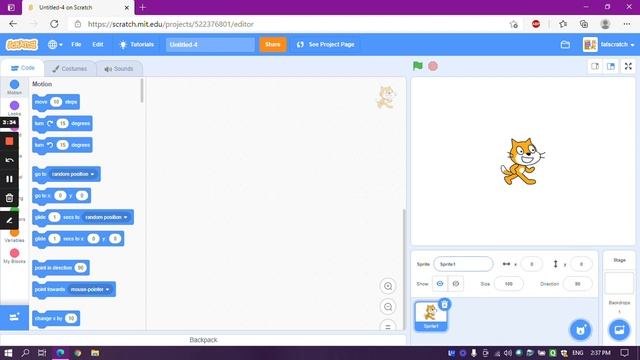Open Windows taskbar search
Image resolution: width=640 pixels, height=360 pixels.
tap(25, 353)
